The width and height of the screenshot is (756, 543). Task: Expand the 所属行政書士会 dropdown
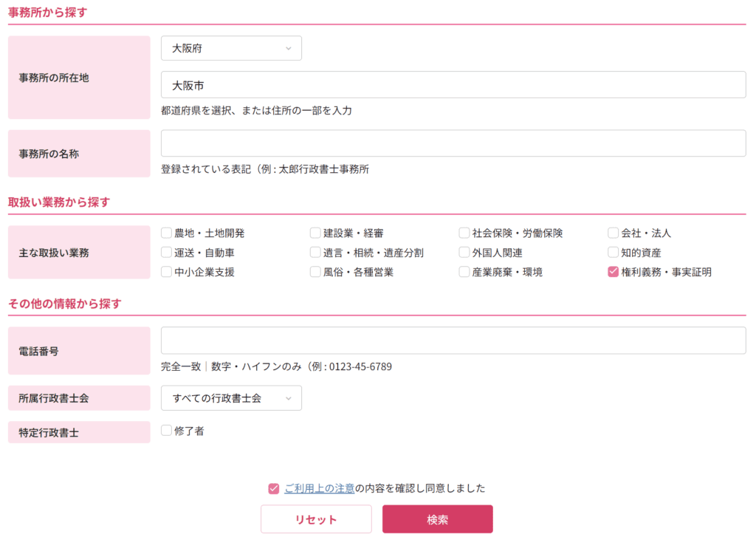tap(231, 398)
